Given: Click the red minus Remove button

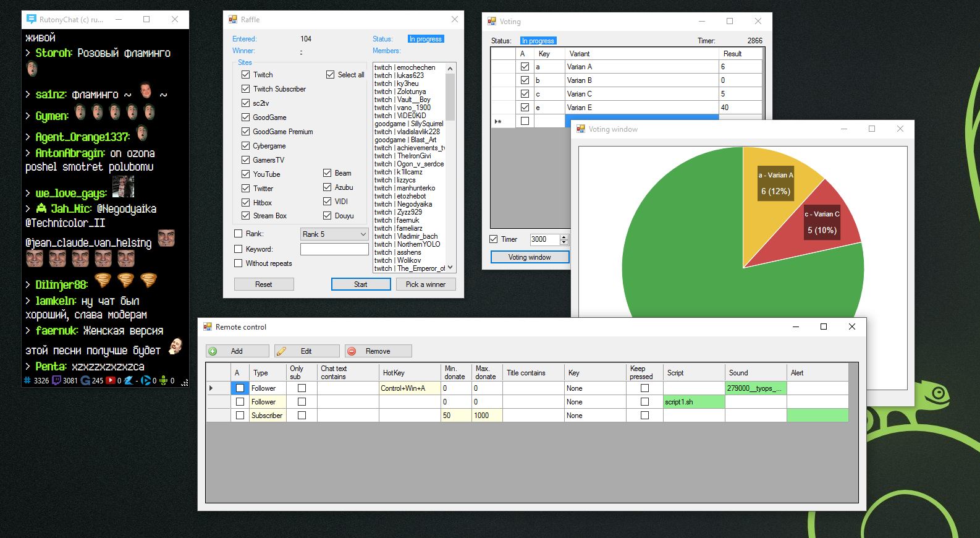Looking at the screenshot, I should (x=378, y=351).
